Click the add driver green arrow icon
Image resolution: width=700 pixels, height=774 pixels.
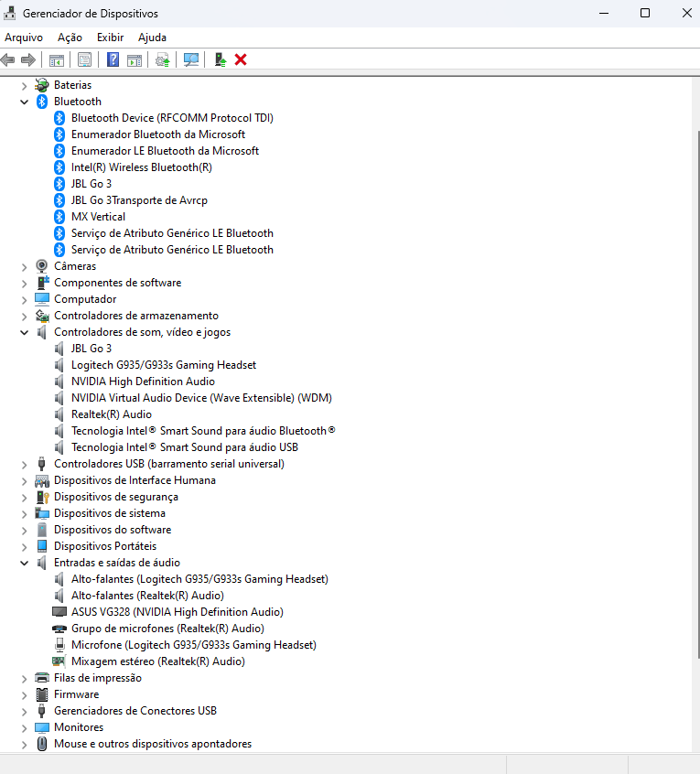[221, 60]
